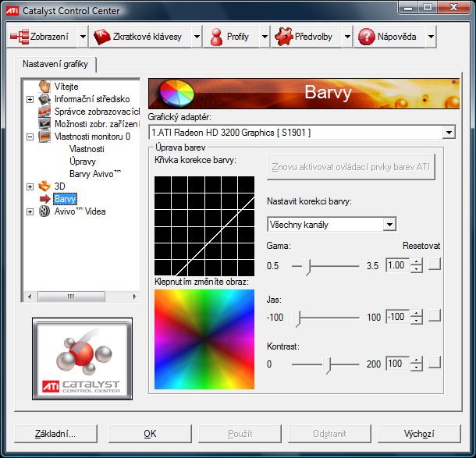Click the tree horizontal scrollbar thumb
Image resolution: width=476 pixels, height=458 pixels.
pos(71,296)
